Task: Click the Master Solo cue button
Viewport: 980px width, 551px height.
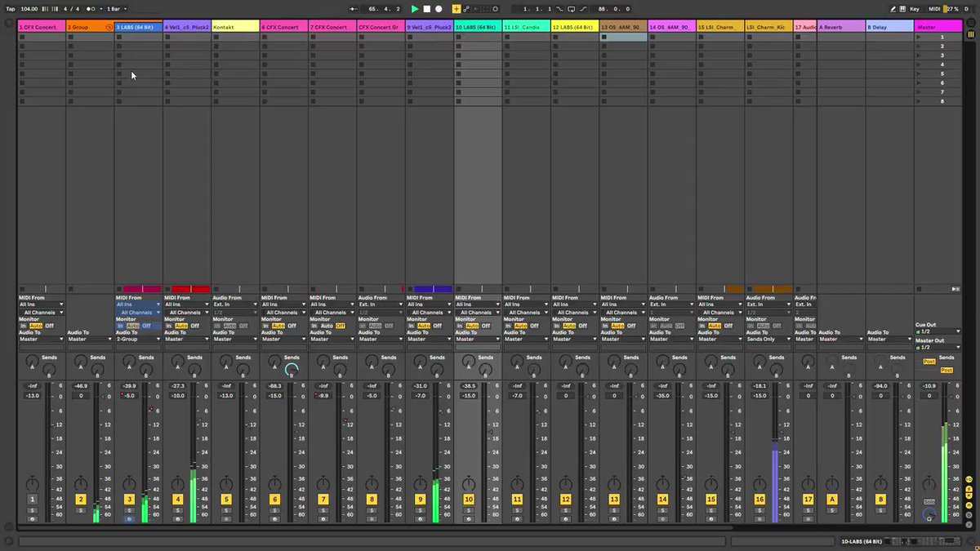Action: click(x=929, y=501)
